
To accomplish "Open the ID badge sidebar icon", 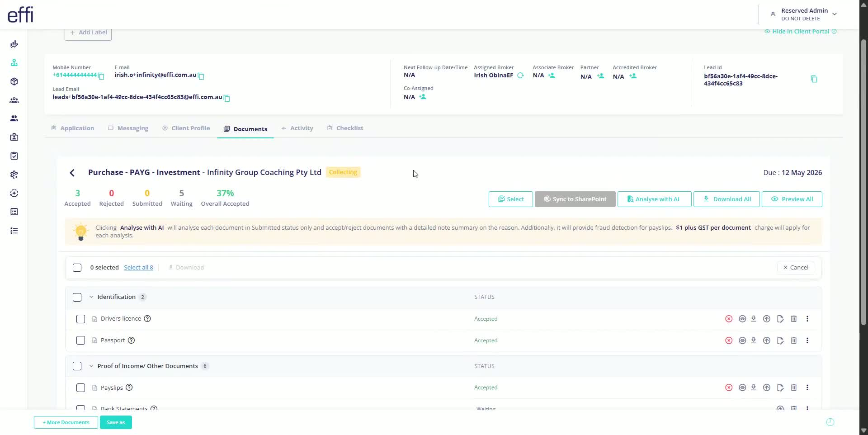I will 14,137.
